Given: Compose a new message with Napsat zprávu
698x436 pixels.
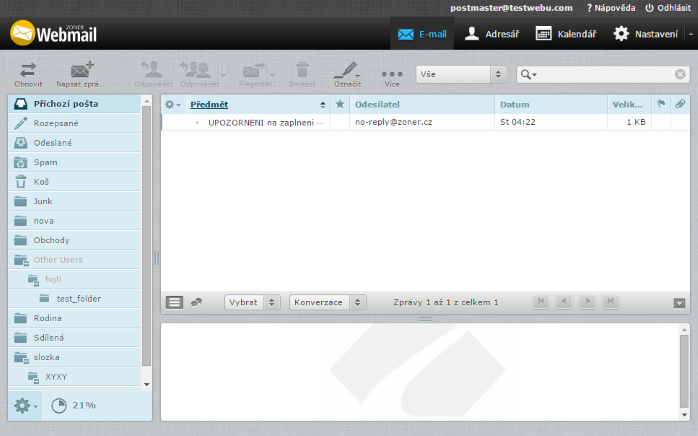Looking at the screenshot, I should 81,69.
